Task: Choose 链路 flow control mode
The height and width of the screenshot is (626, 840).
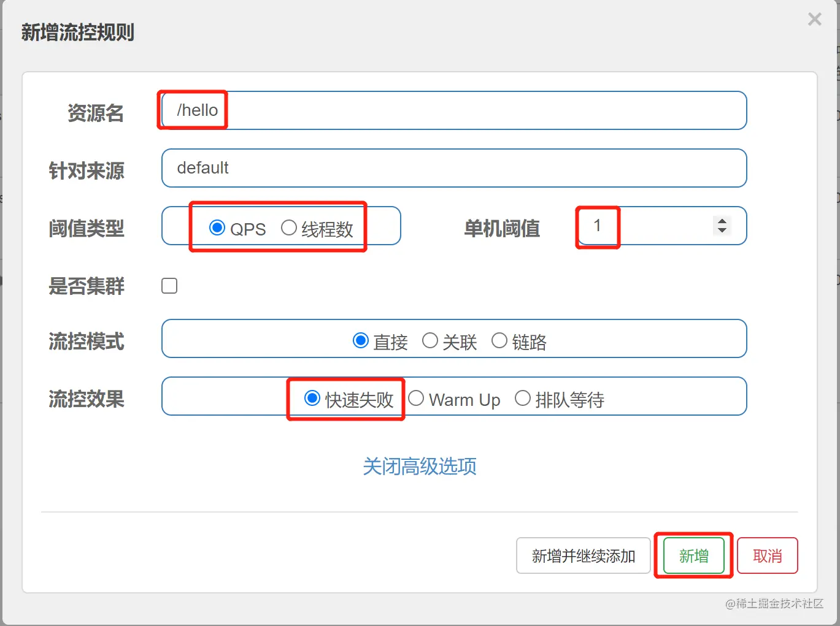Action: (x=499, y=340)
